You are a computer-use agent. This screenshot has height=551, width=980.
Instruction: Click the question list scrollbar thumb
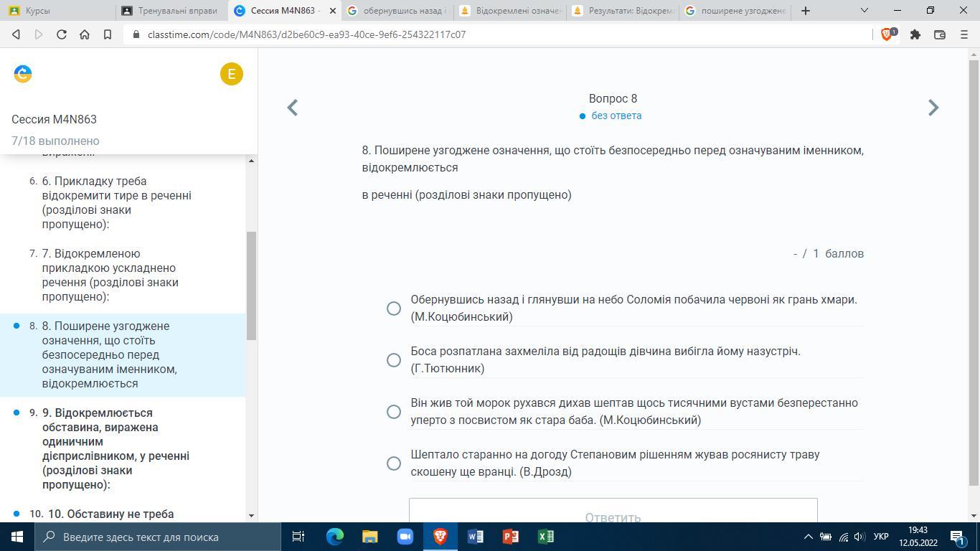pyautogui.click(x=251, y=286)
